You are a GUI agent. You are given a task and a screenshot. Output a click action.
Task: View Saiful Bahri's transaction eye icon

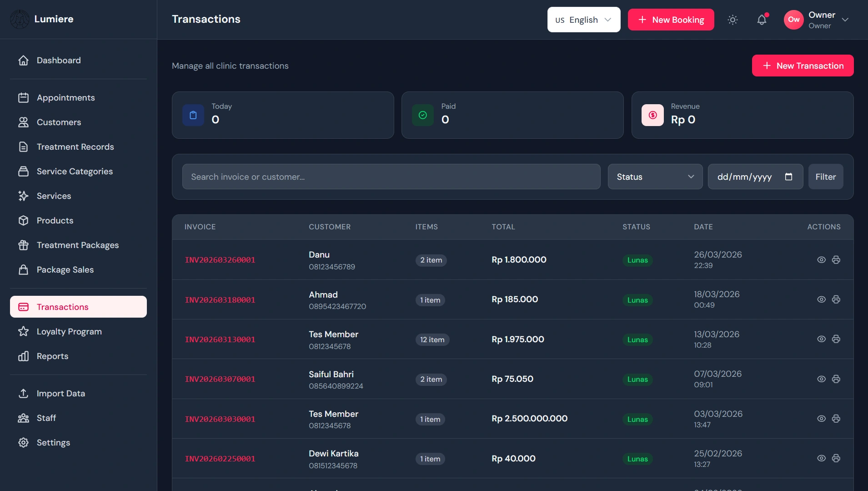[821, 379]
